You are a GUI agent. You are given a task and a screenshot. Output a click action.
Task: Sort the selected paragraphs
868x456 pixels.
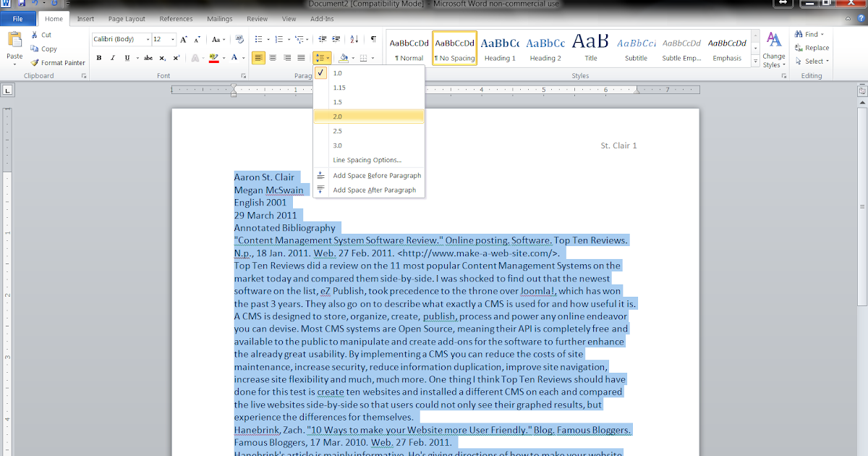pos(354,39)
